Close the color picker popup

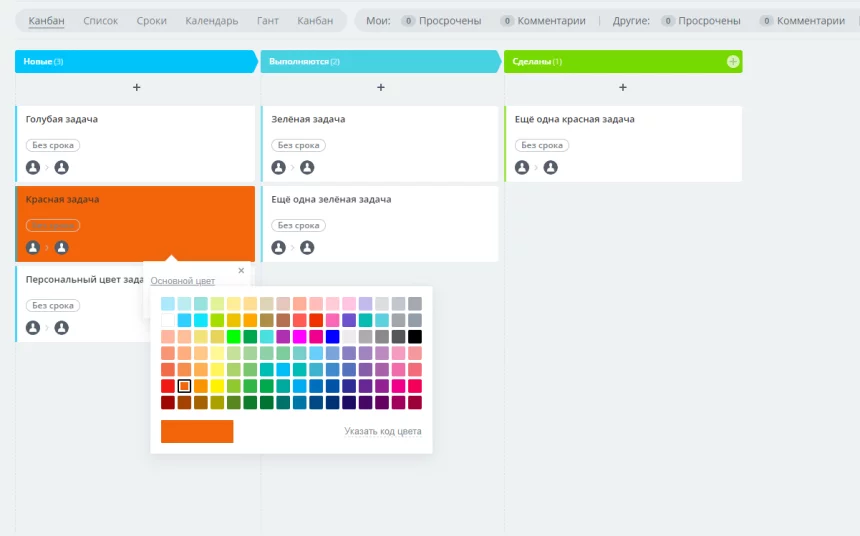(241, 270)
